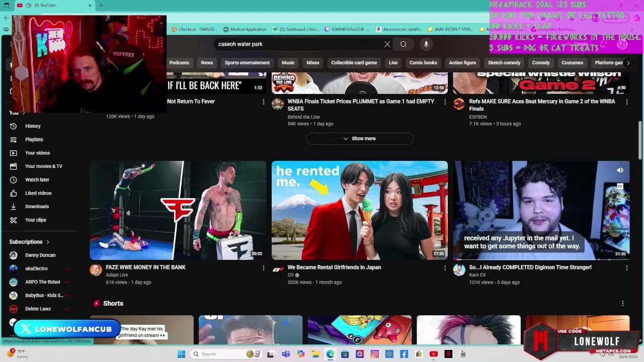644x362 pixels.
Task: Clear the search box with X
Action: [x=387, y=44]
